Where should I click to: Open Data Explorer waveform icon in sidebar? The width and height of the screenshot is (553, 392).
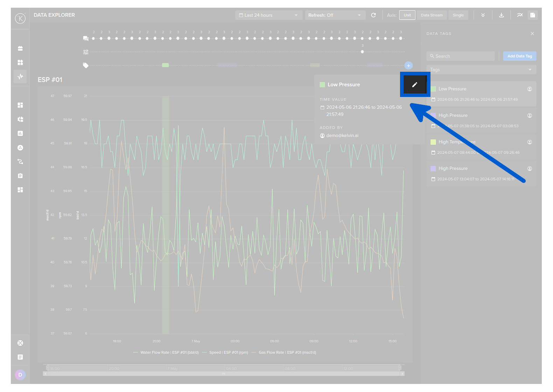(20, 76)
